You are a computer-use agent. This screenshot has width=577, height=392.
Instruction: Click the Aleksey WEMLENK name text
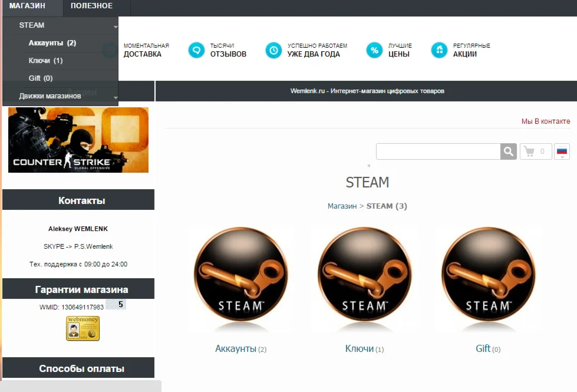(x=78, y=229)
